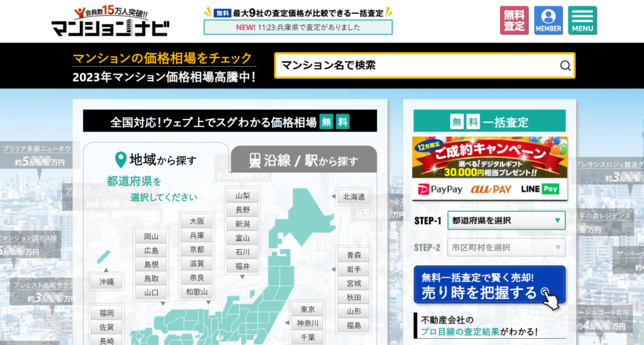Select 山口 prefecture button
Viewport: 644px width, 345px height.
coord(151,293)
